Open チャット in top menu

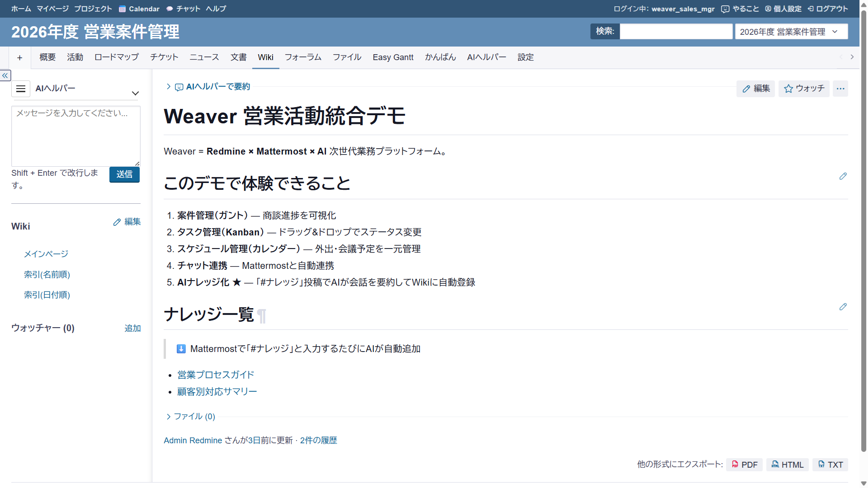point(184,9)
